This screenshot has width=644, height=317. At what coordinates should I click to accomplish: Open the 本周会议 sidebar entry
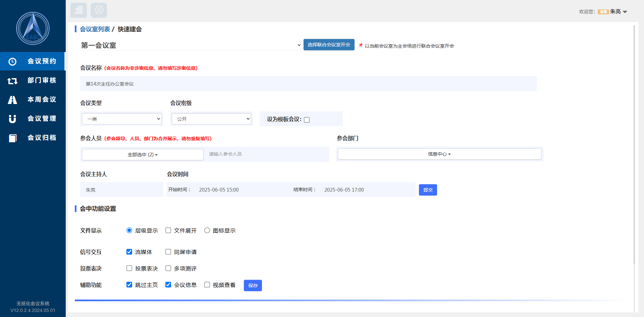33,99
